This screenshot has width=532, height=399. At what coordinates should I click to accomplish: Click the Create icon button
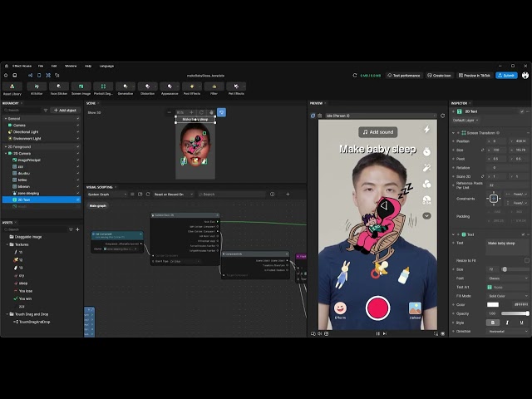[x=439, y=76]
